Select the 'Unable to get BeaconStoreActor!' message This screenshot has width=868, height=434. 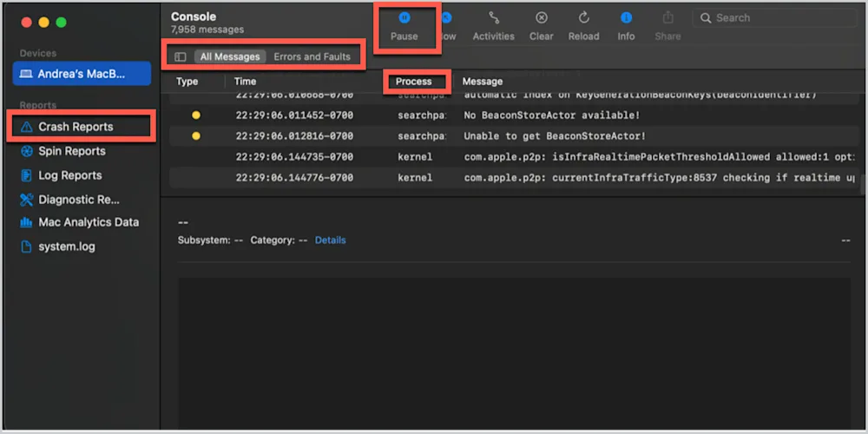tap(555, 136)
